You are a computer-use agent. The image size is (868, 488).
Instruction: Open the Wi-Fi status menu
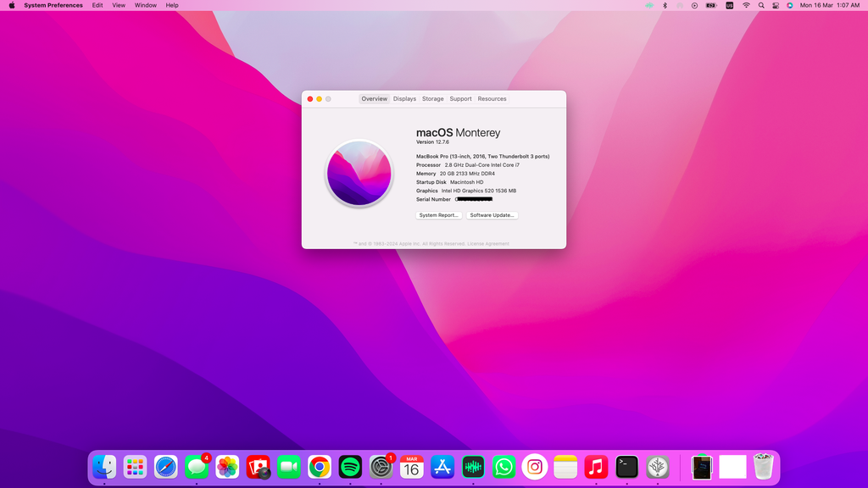tap(746, 5)
